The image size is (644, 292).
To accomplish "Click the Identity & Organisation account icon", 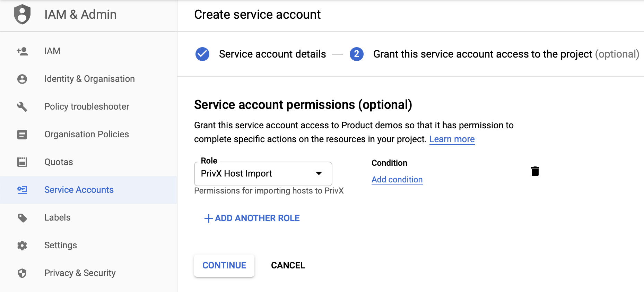I will (x=22, y=79).
